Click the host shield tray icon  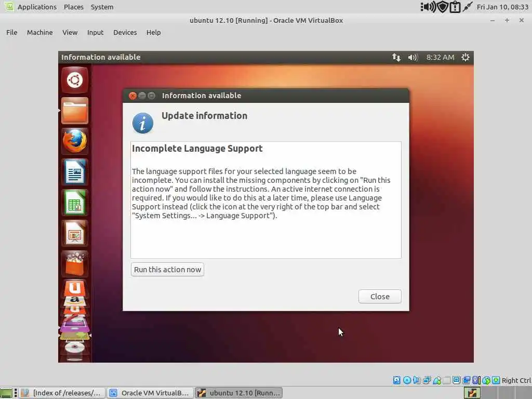pyautogui.click(x=443, y=7)
